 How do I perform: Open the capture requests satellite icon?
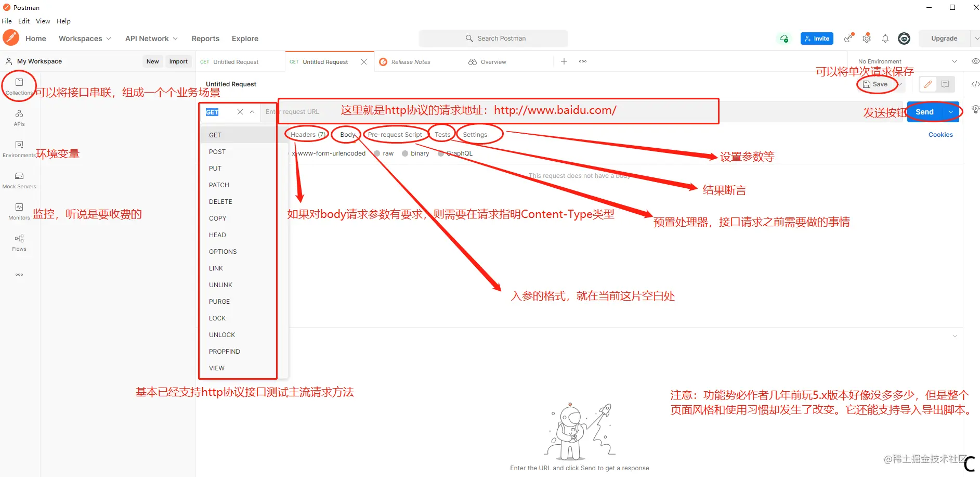tap(848, 38)
